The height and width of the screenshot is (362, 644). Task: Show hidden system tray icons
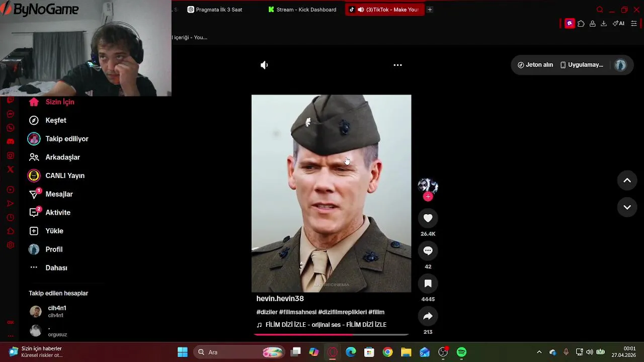pyautogui.click(x=539, y=352)
